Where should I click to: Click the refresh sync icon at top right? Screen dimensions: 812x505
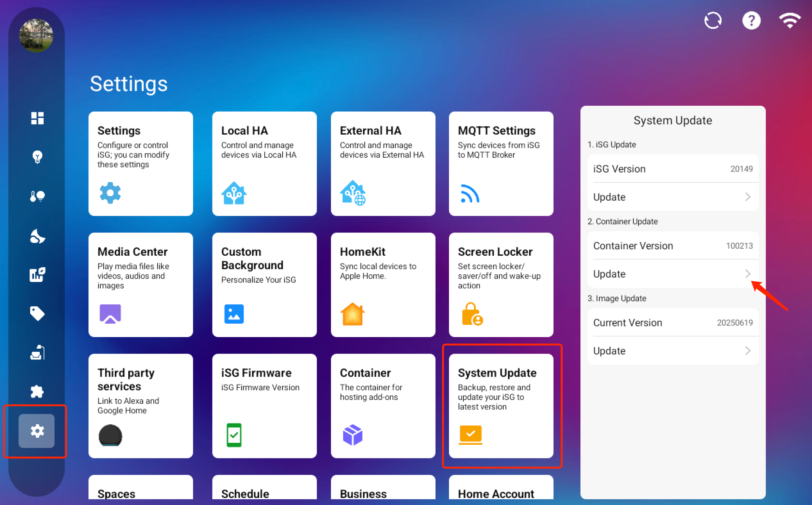click(x=713, y=20)
